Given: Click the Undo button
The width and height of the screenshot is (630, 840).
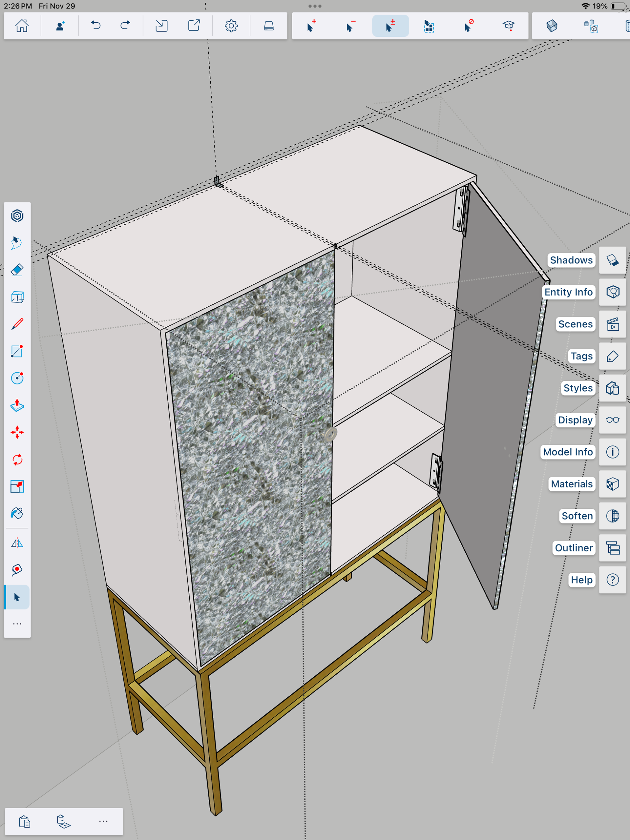Looking at the screenshot, I should coord(96,26).
